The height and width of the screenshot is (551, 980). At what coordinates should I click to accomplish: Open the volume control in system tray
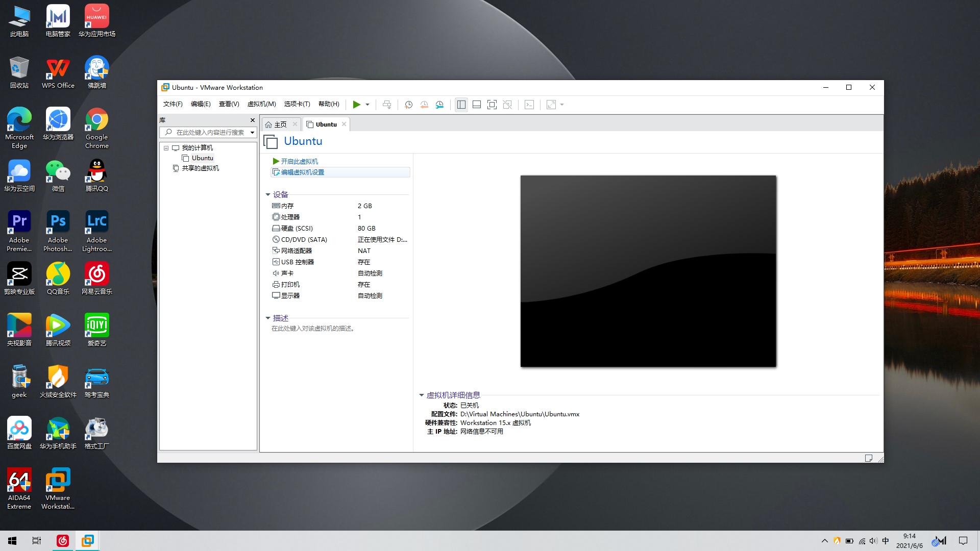873,541
